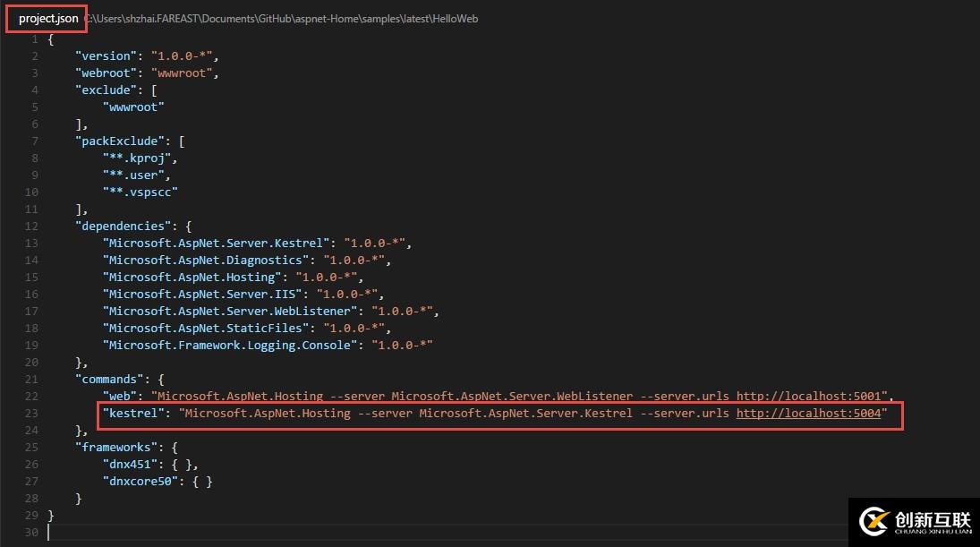Click the "webroot" key on line 3
The width and height of the screenshot is (980, 547).
[x=107, y=73]
